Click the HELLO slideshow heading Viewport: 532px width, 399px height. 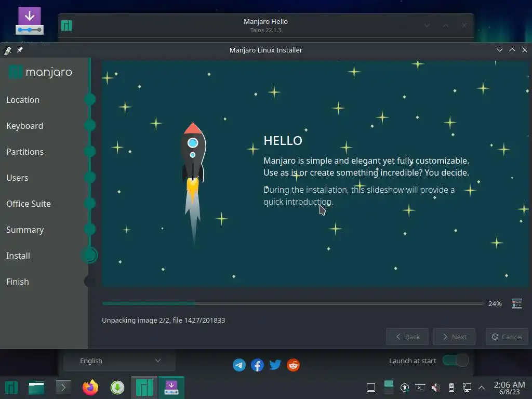pos(283,140)
